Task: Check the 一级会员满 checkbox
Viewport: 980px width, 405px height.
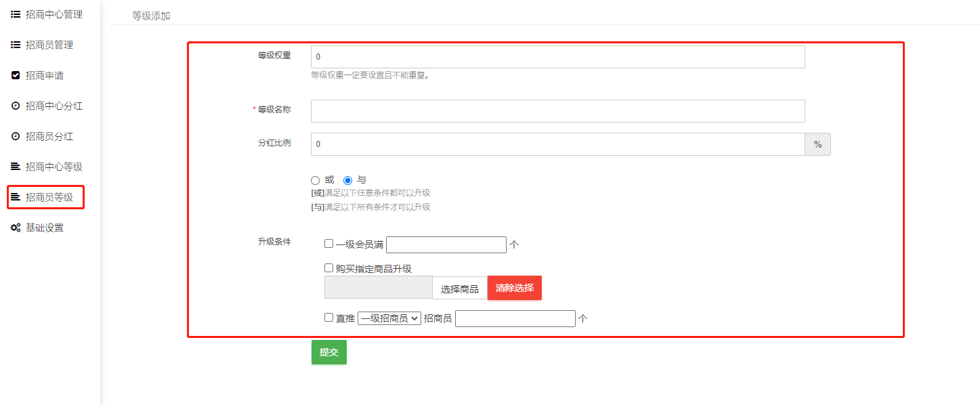Action: 329,244
